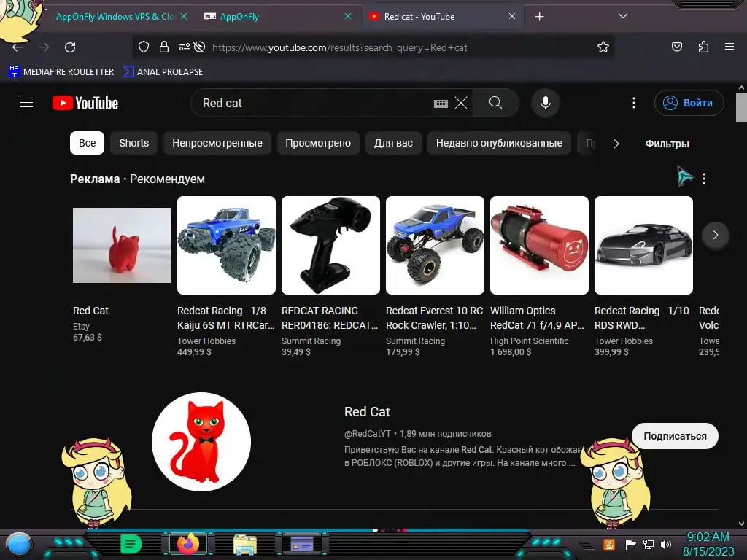Bookmark this page with the star icon
Viewport: 747px width, 560px height.
(x=603, y=47)
